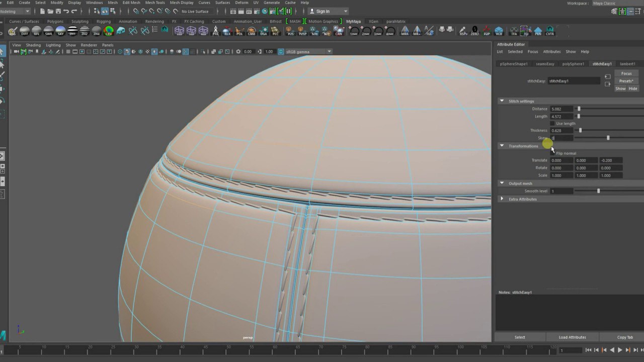Toggle the Flip normal checkbox
The width and height of the screenshot is (644, 362).
(x=552, y=153)
